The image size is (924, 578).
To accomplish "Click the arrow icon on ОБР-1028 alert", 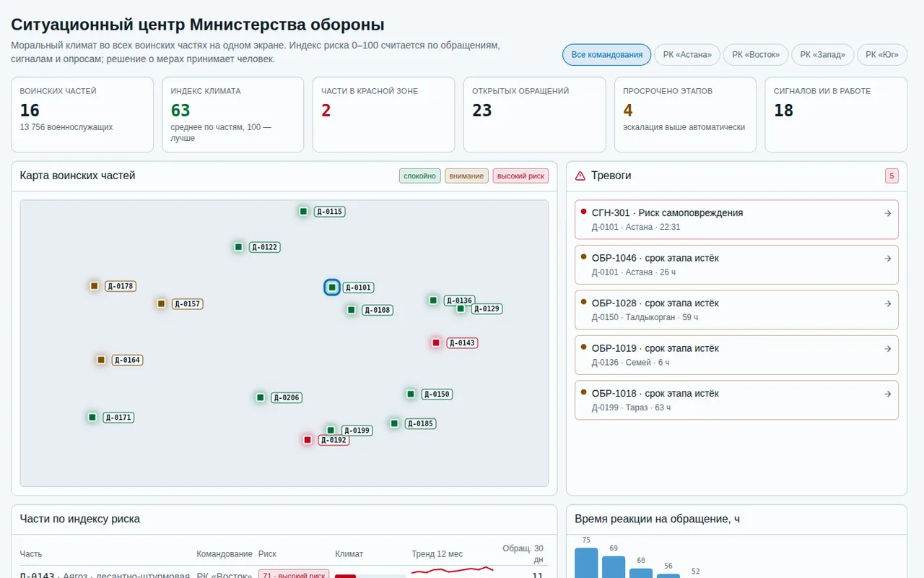I will 888,303.
